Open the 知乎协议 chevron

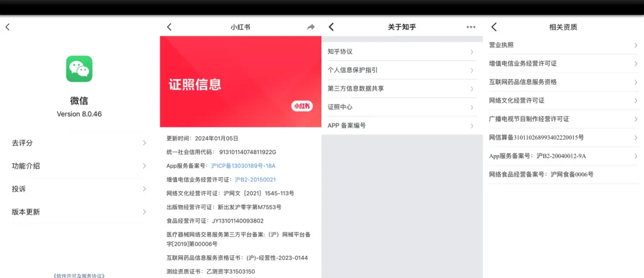coord(472,52)
